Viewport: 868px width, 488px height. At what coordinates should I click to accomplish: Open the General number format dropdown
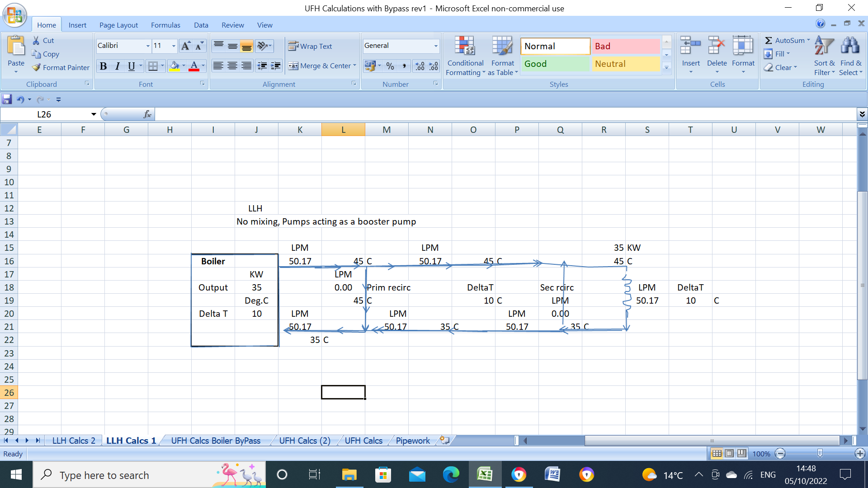tap(436, 46)
